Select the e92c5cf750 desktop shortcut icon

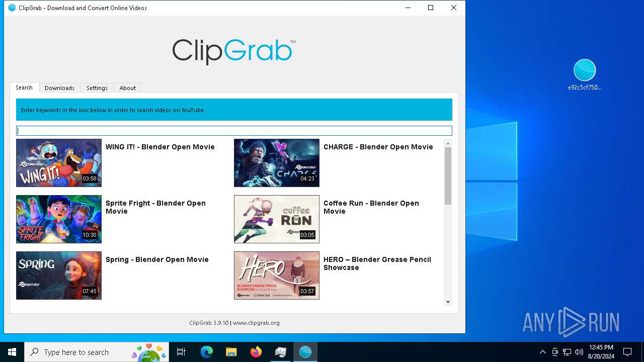(x=585, y=74)
